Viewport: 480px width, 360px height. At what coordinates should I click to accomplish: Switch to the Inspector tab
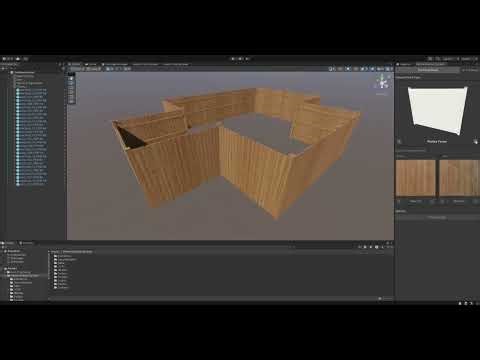pyautogui.click(x=405, y=64)
